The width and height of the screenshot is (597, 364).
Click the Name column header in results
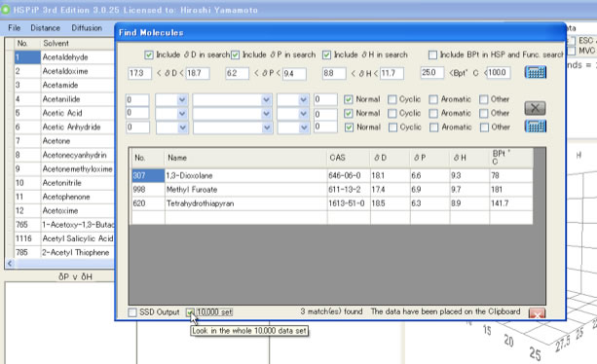(x=245, y=158)
